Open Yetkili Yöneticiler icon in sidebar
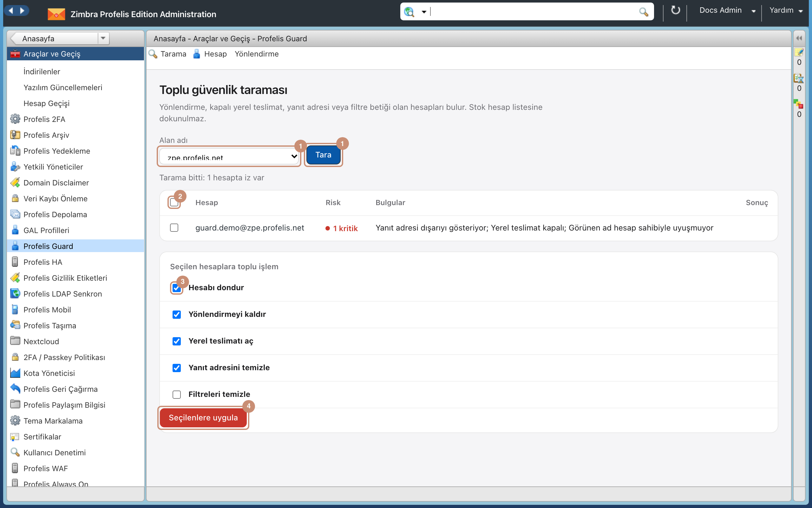Image resolution: width=812 pixels, height=508 pixels. pos(15,167)
